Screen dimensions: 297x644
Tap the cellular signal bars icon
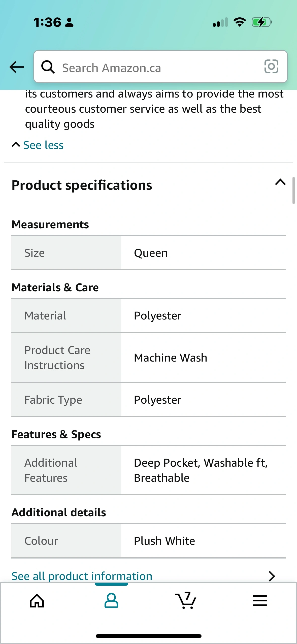(220, 22)
